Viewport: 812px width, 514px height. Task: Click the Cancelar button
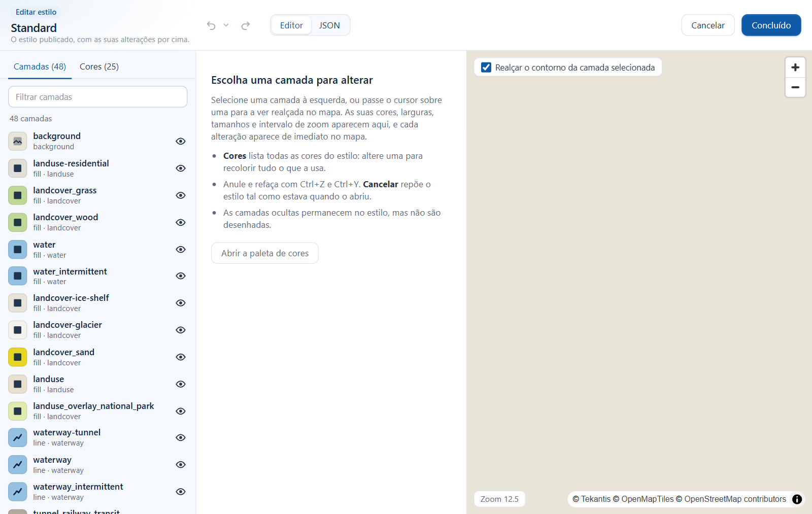[708, 25]
